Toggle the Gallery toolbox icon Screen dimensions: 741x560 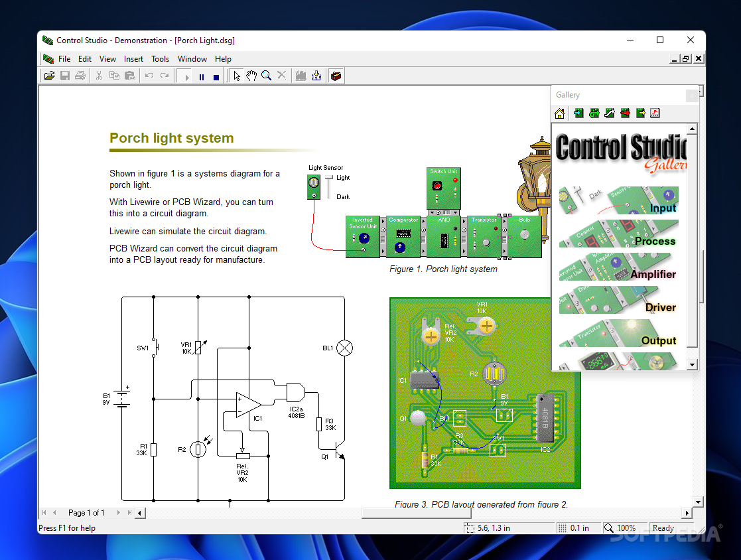coord(336,76)
